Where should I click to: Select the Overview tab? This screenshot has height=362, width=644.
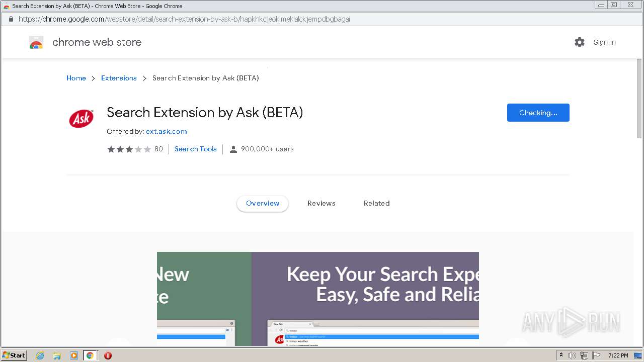(x=263, y=203)
